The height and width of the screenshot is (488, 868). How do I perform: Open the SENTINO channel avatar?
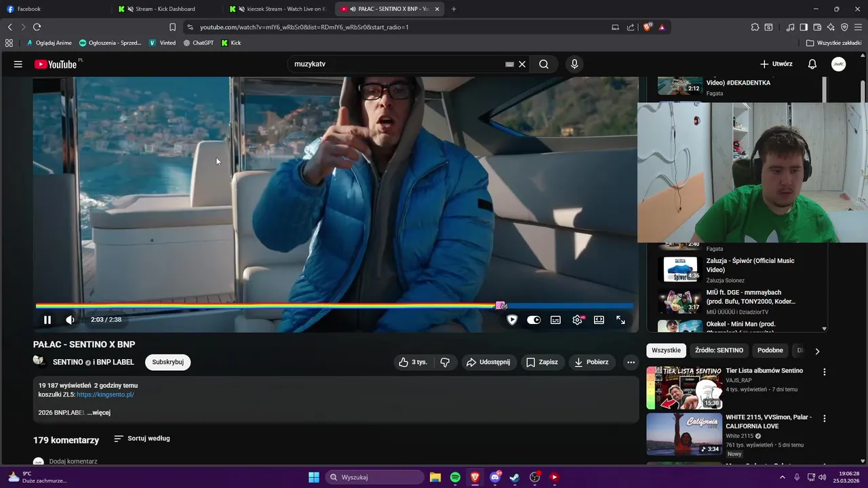tap(39, 361)
